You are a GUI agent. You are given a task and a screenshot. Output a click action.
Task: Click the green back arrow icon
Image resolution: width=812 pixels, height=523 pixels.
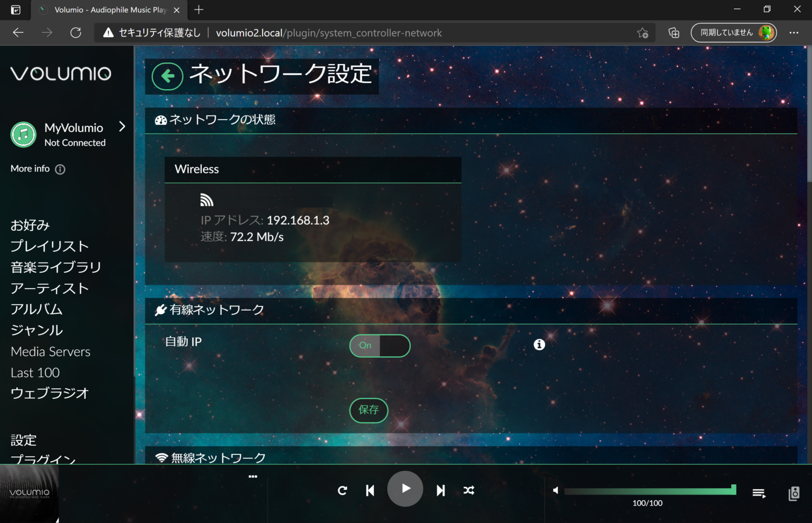(167, 76)
